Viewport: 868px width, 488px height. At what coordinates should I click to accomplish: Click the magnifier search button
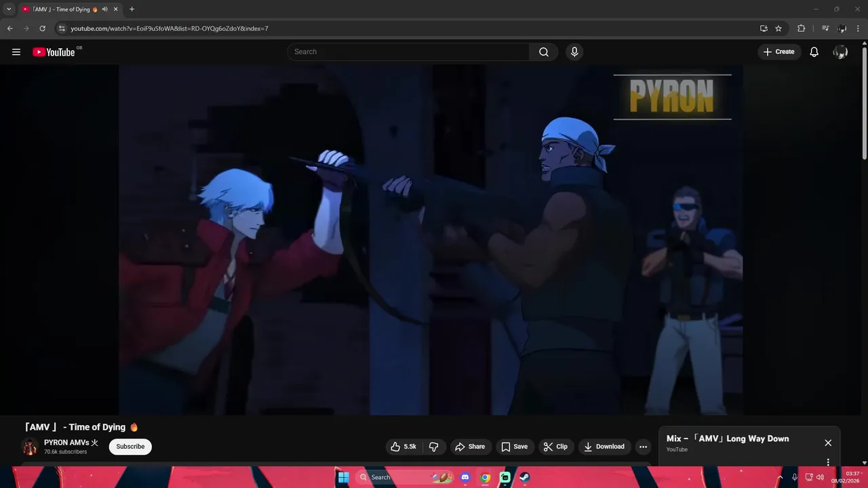point(544,52)
